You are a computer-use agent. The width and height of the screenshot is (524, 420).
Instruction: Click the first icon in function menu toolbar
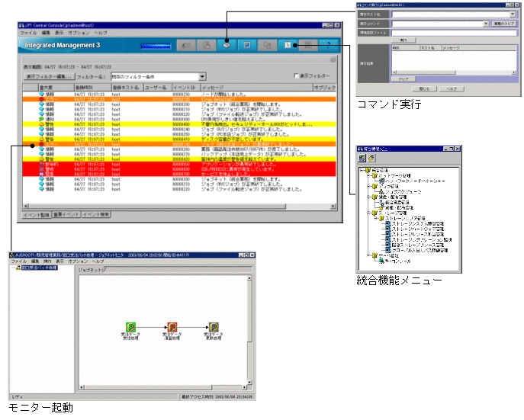(362, 157)
